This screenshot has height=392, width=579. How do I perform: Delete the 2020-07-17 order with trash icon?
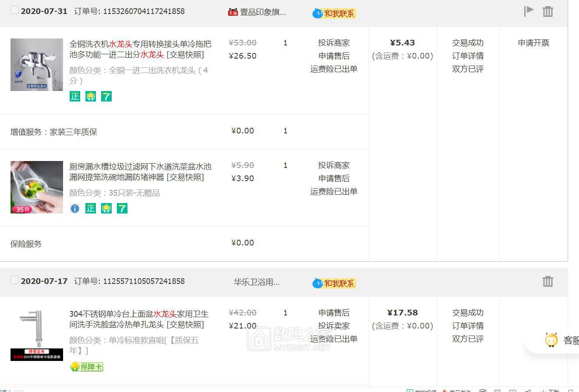click(547, 281)
